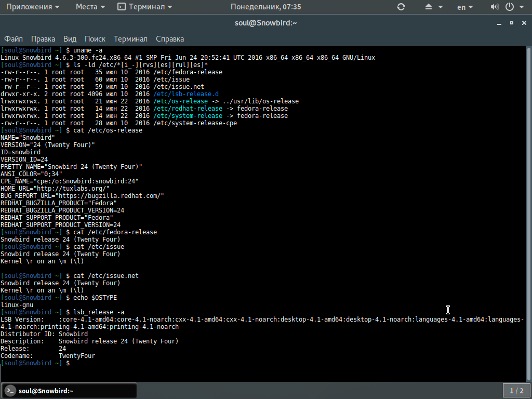Viewport: 532px width, 399px height.
Task: Open the clock showing Понедельник, 07:35
Action: click(x=265, y=7)
